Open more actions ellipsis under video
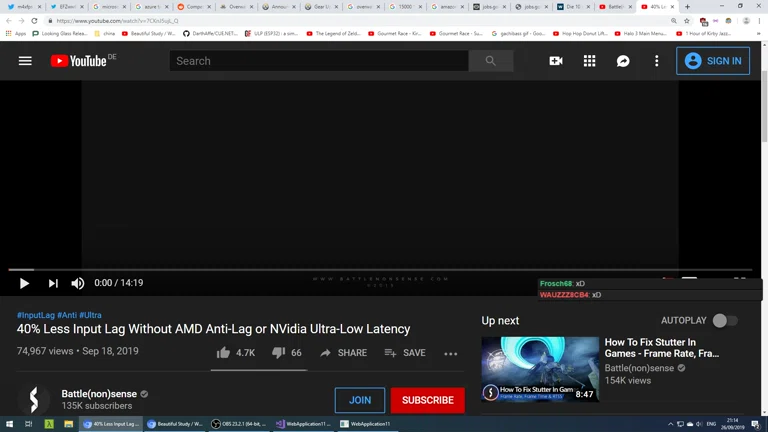 [451, 354]
